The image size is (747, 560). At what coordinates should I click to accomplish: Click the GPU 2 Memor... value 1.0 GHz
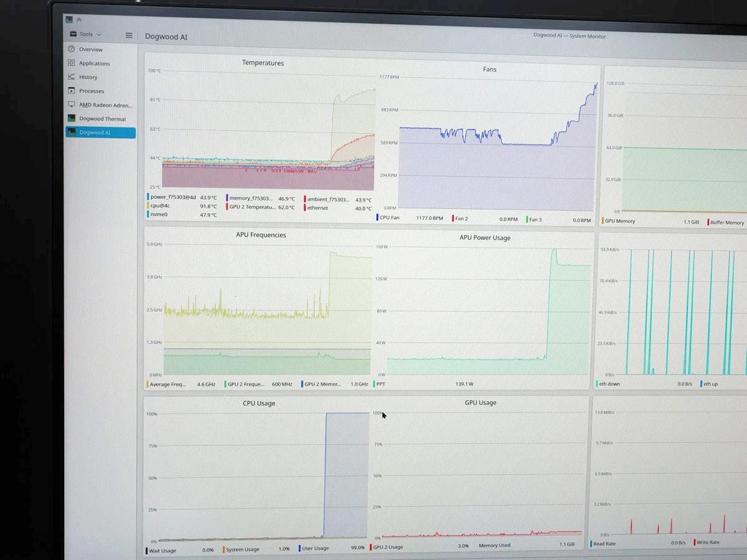(x=359, y=385)
